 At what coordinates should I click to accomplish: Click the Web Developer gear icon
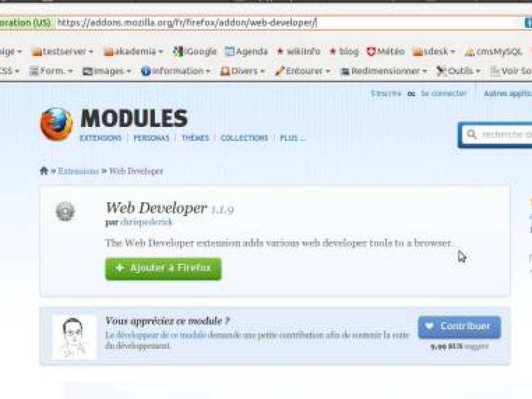[x=65, y=211]
